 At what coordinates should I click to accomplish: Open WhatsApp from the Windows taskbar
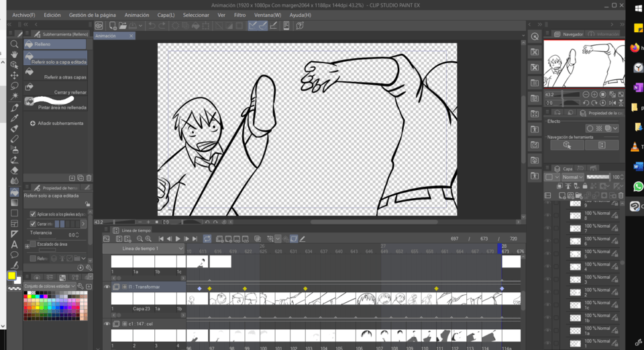(x=638, y=186)
